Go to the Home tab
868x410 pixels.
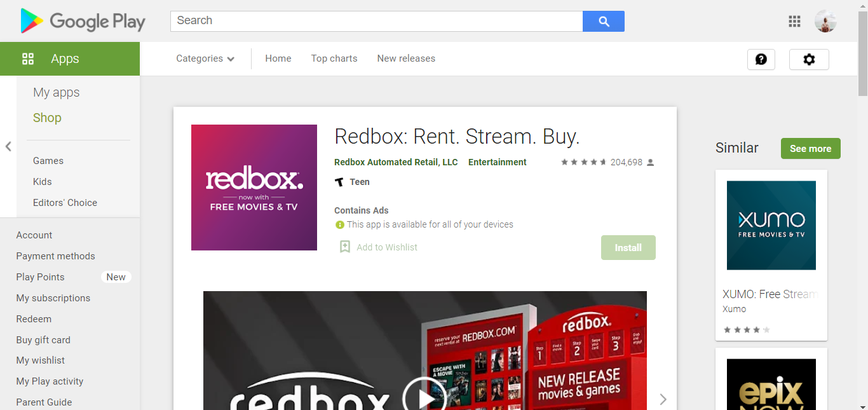click(278, 58)
